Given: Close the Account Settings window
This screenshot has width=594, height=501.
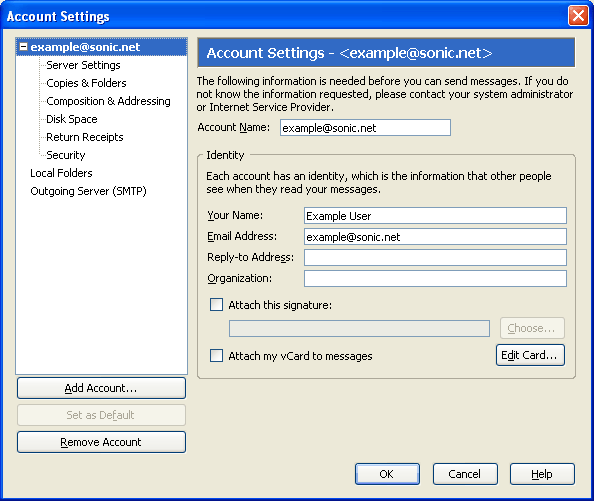Looking at the screenshot, I should (x=578, y=16).
